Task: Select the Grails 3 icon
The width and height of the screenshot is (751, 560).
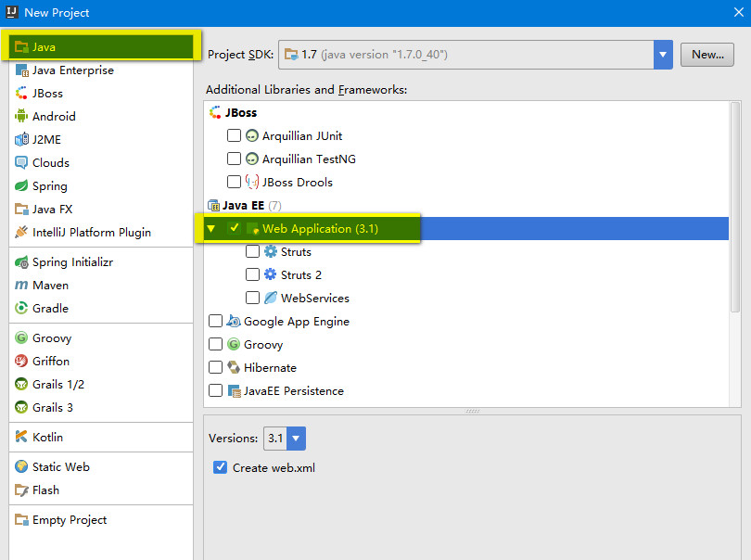Action: 21,408
